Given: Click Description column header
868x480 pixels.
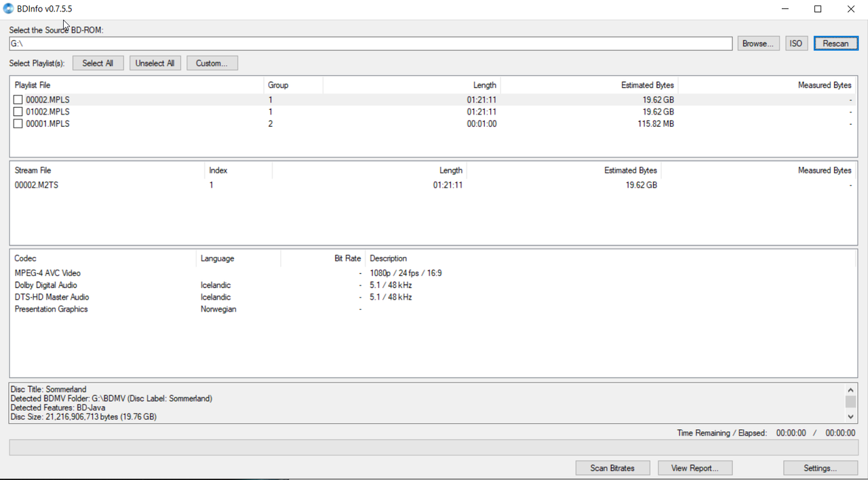Looking at the screenshot, I should (x=610, y=259).
